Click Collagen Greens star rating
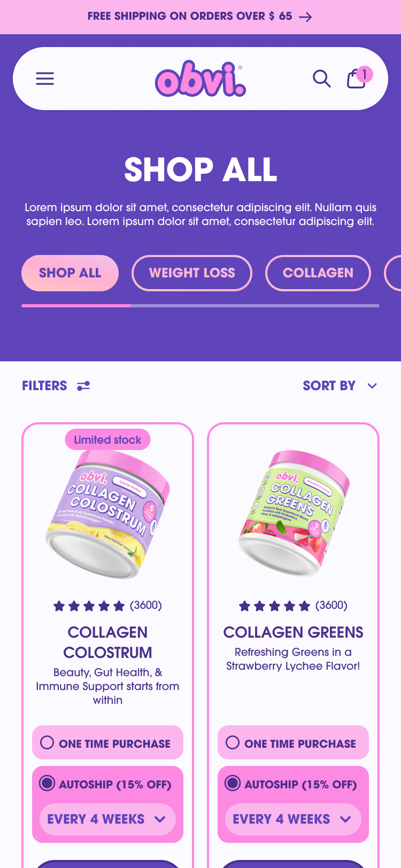 click(293, 606)
